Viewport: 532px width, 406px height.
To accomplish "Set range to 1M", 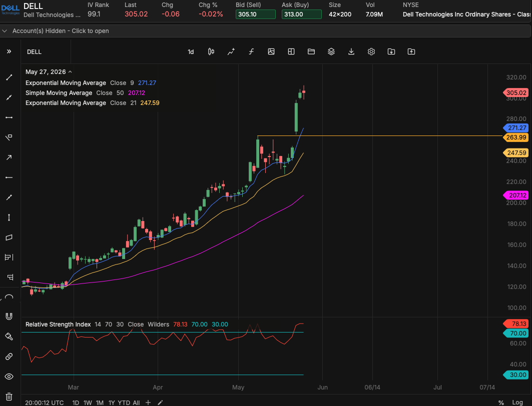I will (x=100, y=402).
